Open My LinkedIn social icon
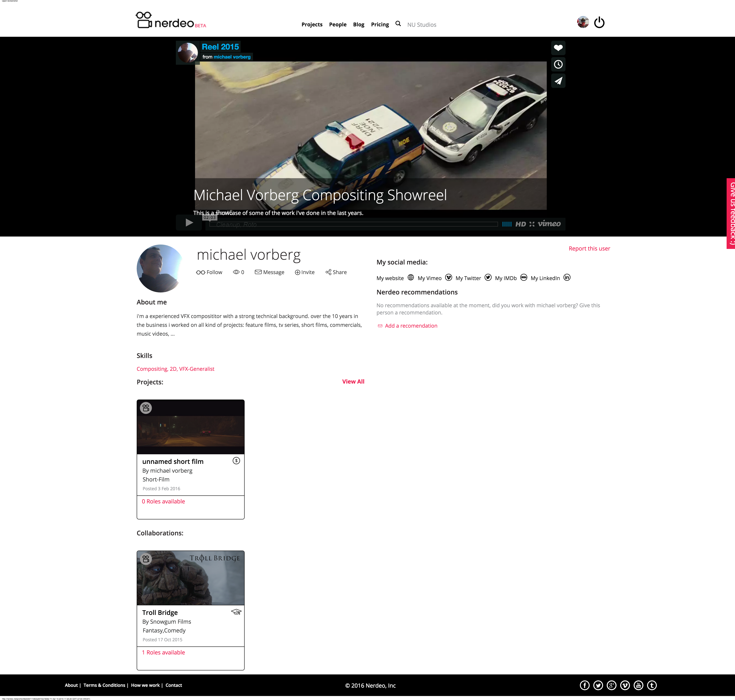 coord(567,278)
